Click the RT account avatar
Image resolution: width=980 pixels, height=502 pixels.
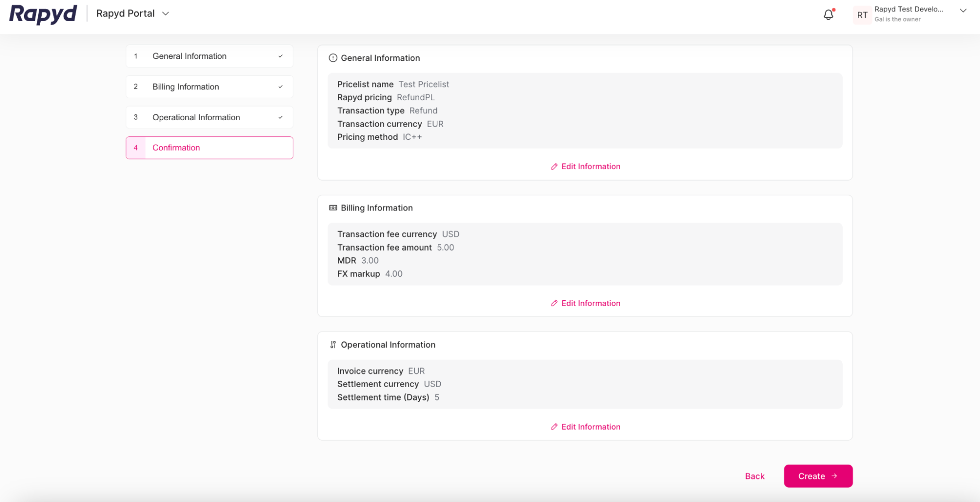[x=862, y=15]
